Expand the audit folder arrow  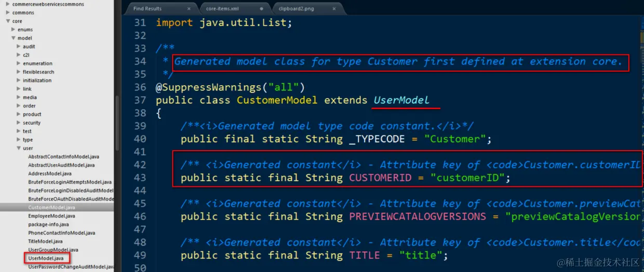coord(19,46)
